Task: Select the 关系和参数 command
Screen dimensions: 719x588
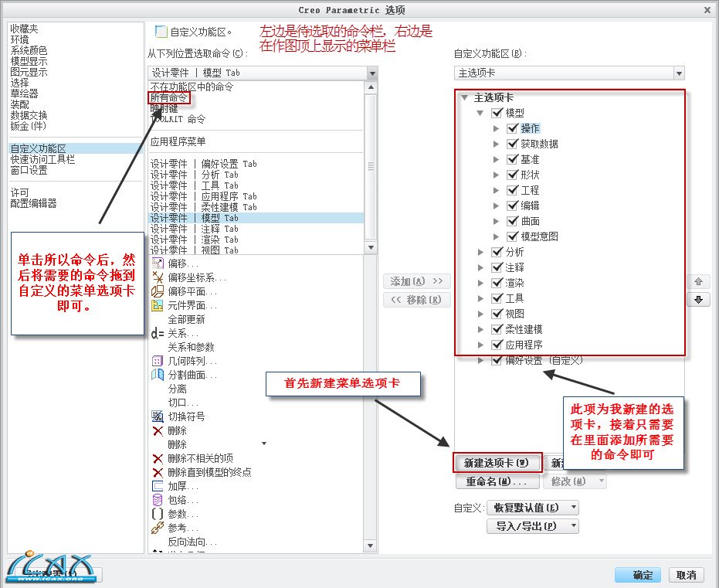Action: click(x=191, y=347)
